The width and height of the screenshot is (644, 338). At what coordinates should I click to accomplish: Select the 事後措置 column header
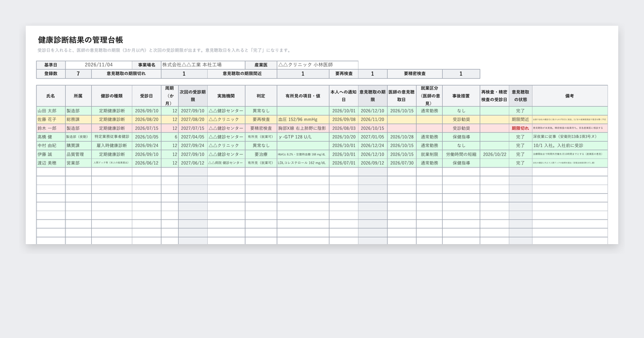coord(461,96)
